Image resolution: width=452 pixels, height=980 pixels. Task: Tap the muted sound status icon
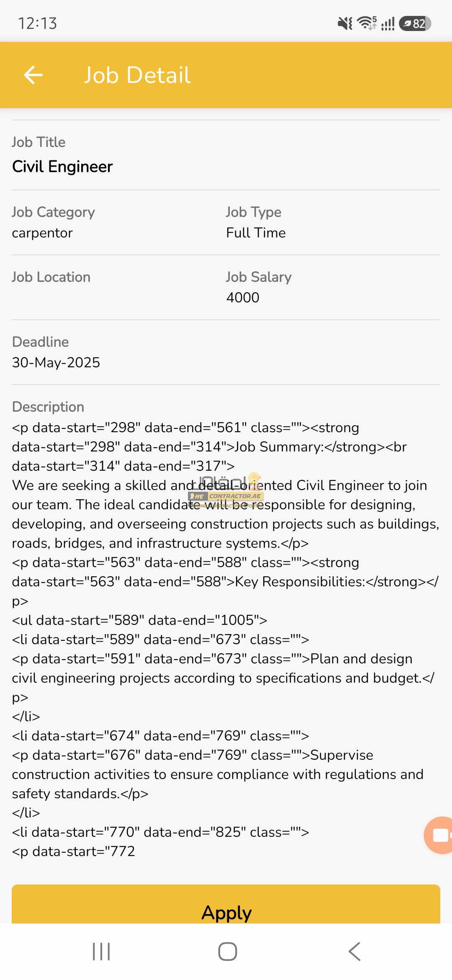[x=345, y=23]
